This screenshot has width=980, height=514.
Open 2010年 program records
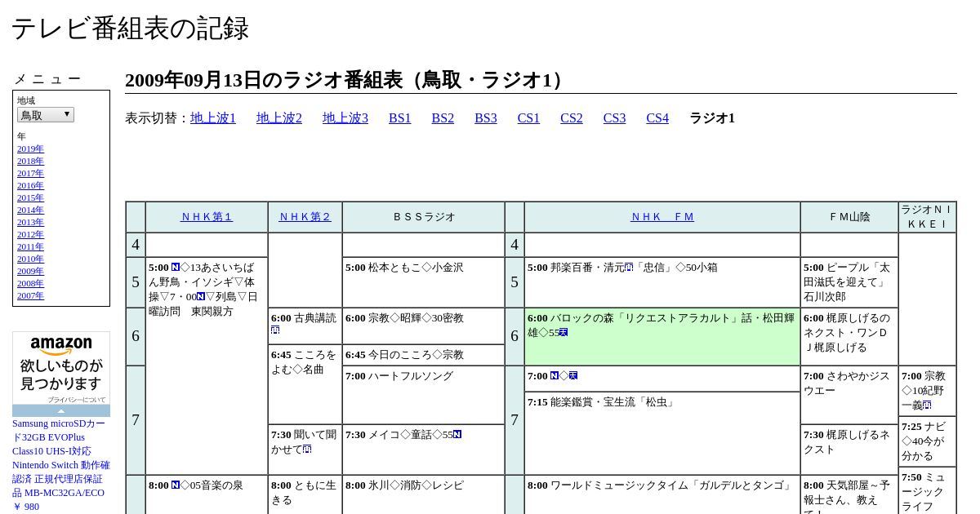coord(30,259)
